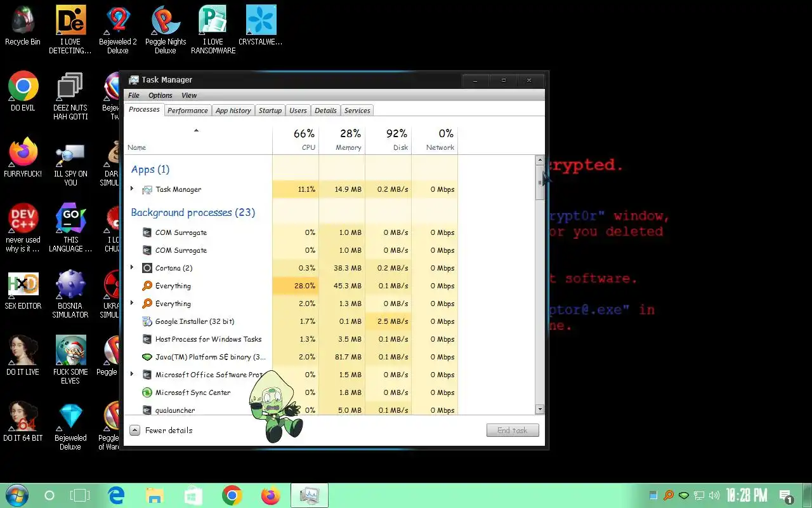Image resolution: width=812 pixels, height=508 pixels.
Task: Click the network tray icon
Action: click(x=699, y=495)
